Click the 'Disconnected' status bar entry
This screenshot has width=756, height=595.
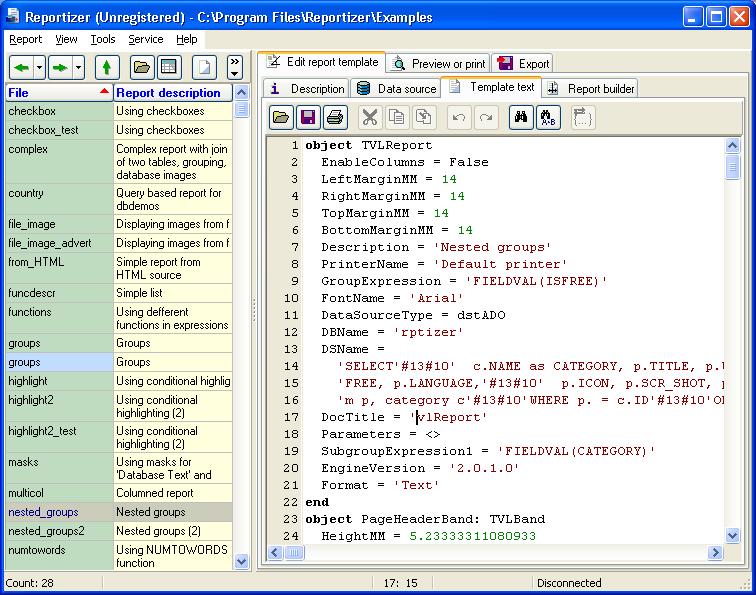coord(569,583)
